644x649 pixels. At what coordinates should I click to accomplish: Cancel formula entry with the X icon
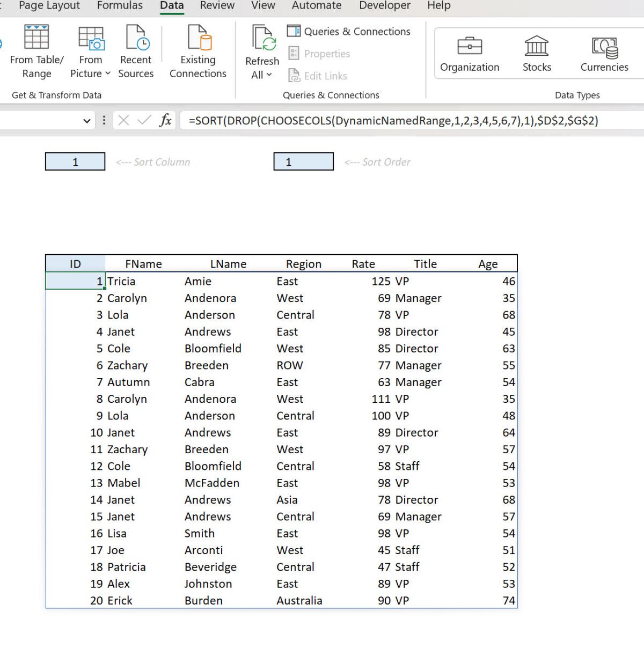click(123, 120)
